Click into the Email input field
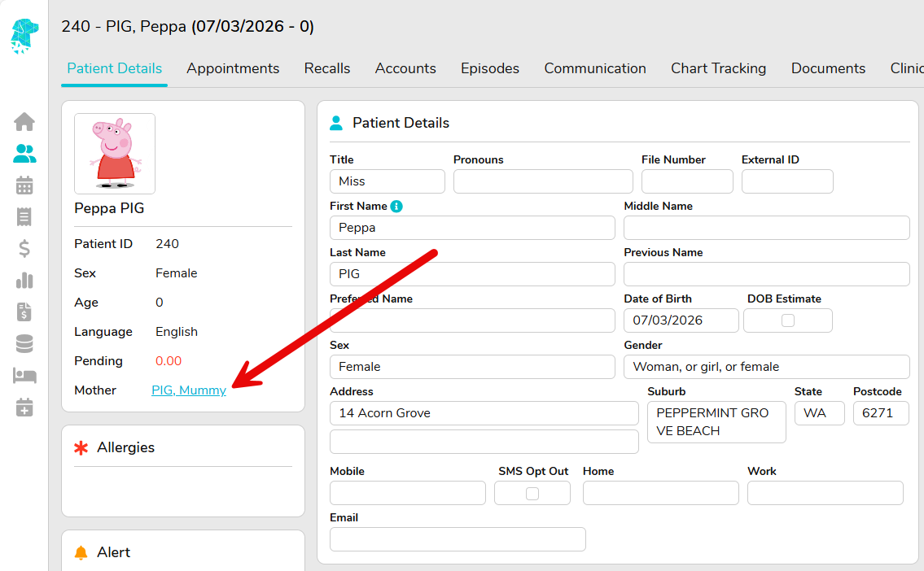Viewport: 924px width, 571px height. 457,539
